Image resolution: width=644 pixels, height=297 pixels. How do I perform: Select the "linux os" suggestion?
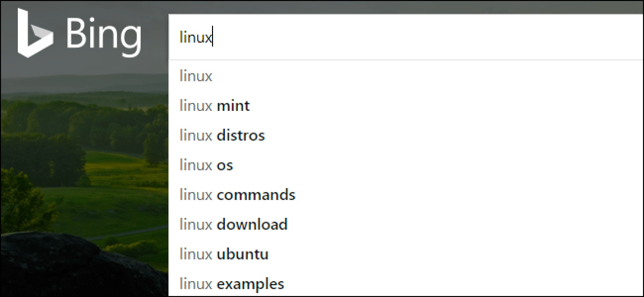pyautogui.click(x=206, y=165)
